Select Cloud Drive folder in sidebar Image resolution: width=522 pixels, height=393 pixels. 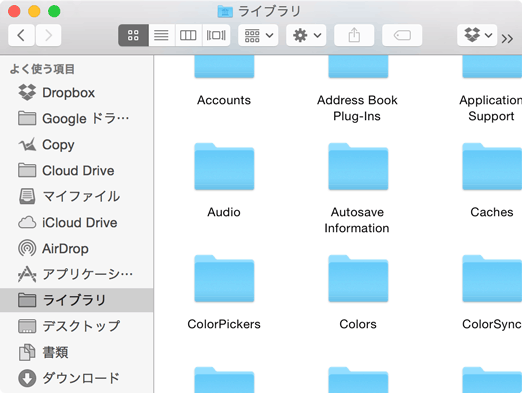coord(77,171)
